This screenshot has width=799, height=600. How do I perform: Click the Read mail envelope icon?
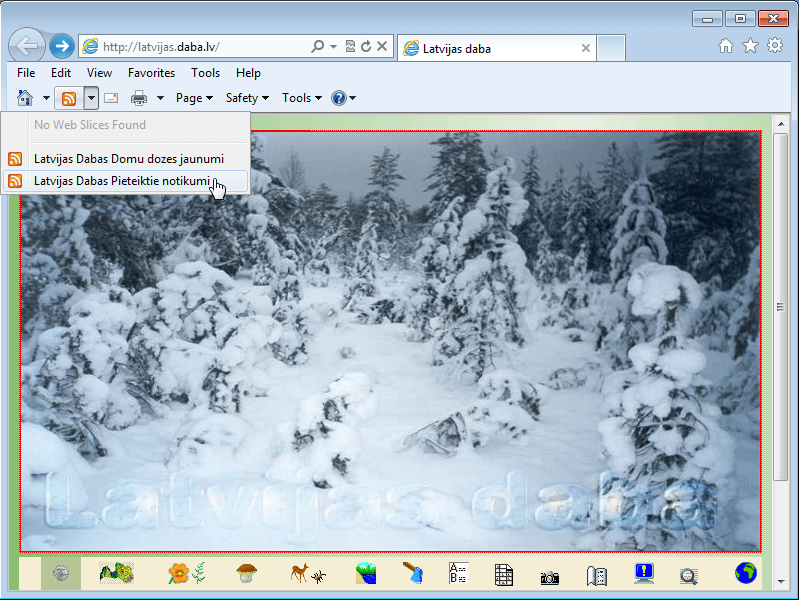(111, 97)
